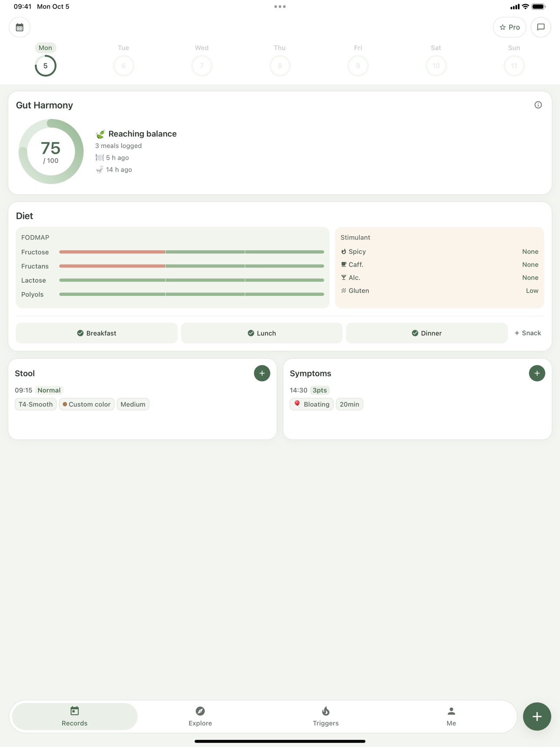Open the Triggers tab

(x=326, y=717)
